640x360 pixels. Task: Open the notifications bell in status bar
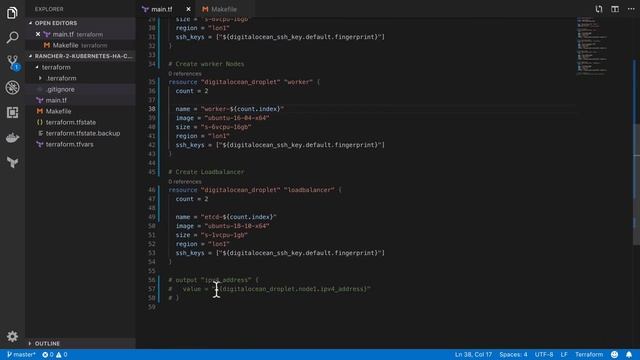point(629,354)
